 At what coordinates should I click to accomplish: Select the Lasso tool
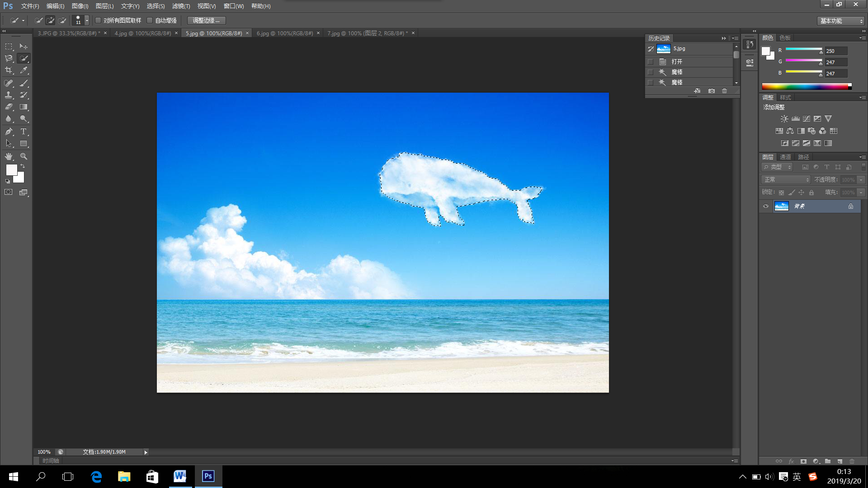click(x=9, y=58)
